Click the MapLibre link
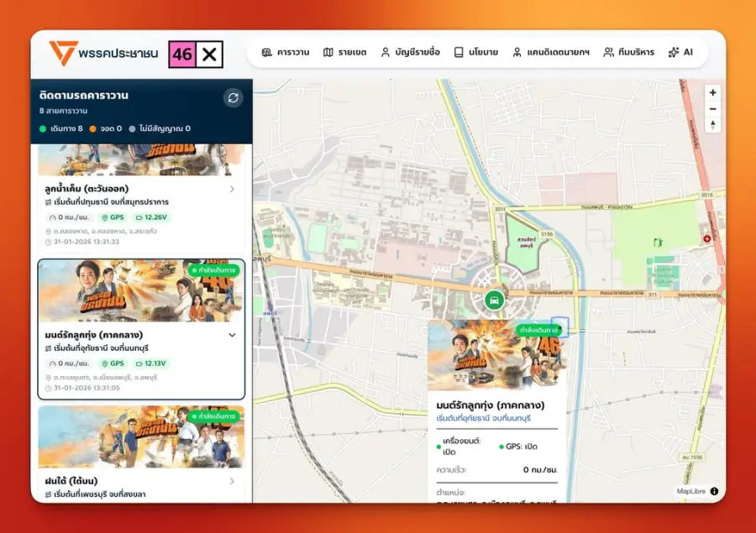This screenshot has height=533, width=756. tap(691, 491)
